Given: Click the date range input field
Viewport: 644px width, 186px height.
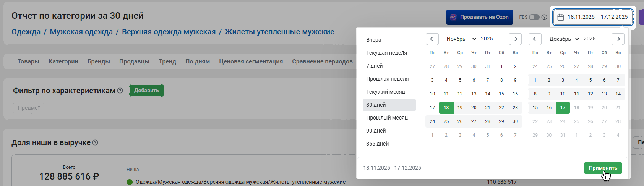Looking at the screenshot, I should (597, 17).
